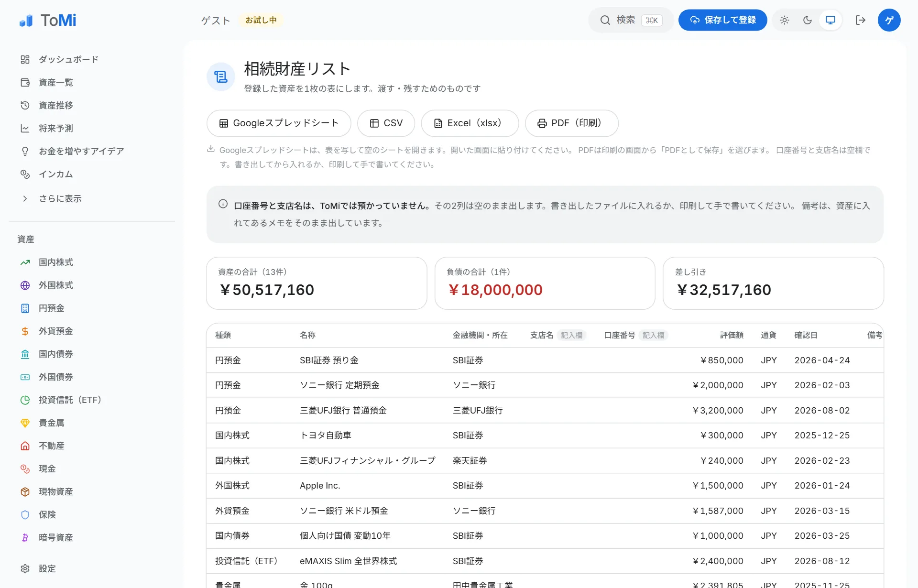Select the ソニー銀行 定期預金 row name

(x=339, y=385)
